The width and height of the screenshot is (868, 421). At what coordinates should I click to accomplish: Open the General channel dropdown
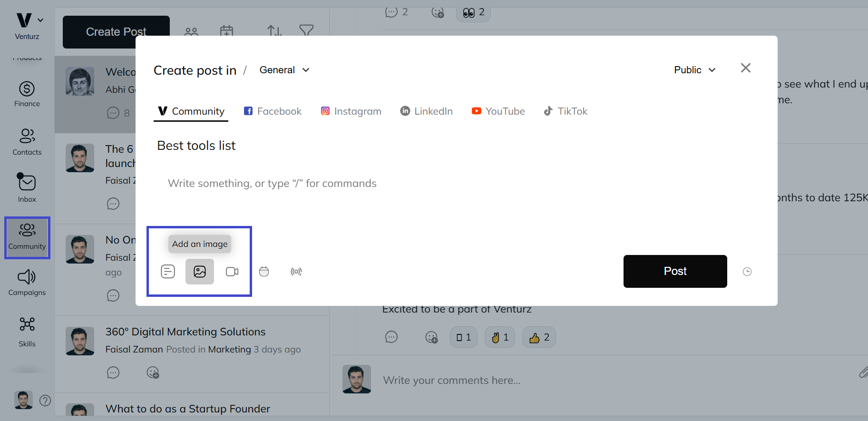tap(284, 70)
